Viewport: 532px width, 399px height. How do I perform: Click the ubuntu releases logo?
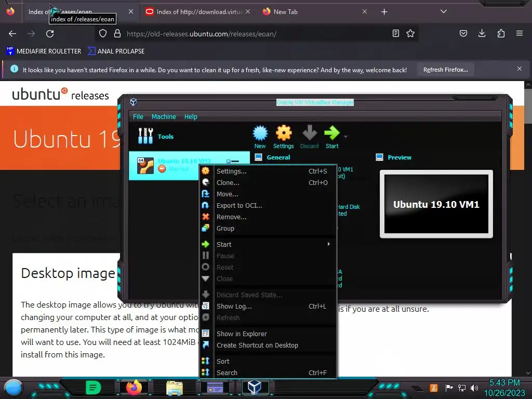click(60, 95)
